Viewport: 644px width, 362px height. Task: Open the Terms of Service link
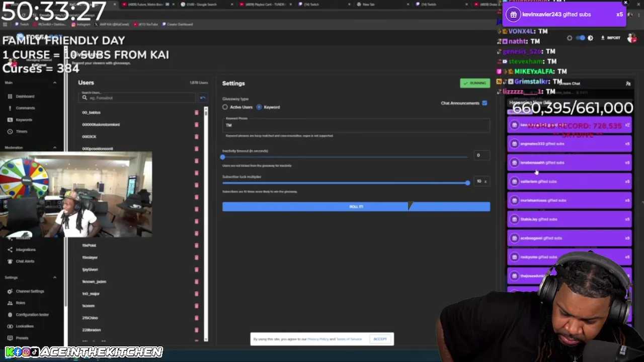(x=349, y=339)
